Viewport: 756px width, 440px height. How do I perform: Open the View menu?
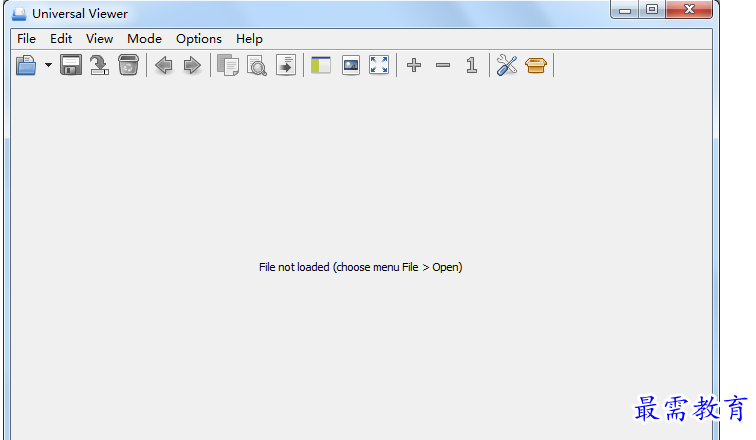coord(99,39)
